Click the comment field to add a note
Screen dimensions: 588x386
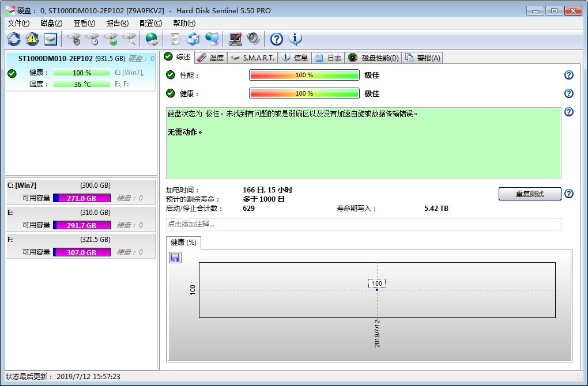(x=363, y=224)
